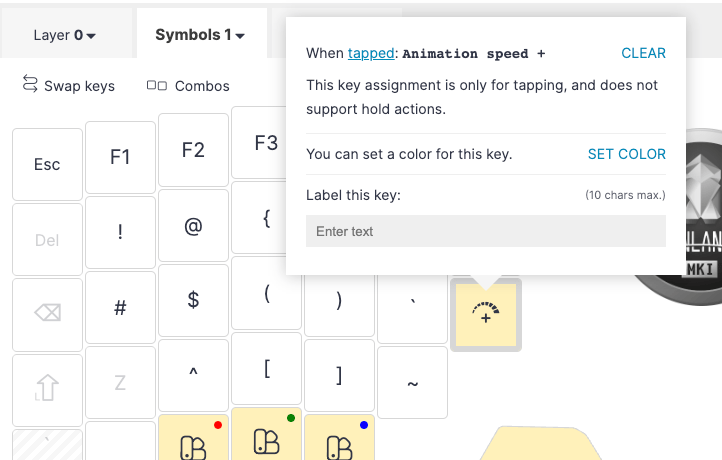This screenshot has height=460, width=722.
Task: Select the F2 key
Action: [x=193, y=150]
